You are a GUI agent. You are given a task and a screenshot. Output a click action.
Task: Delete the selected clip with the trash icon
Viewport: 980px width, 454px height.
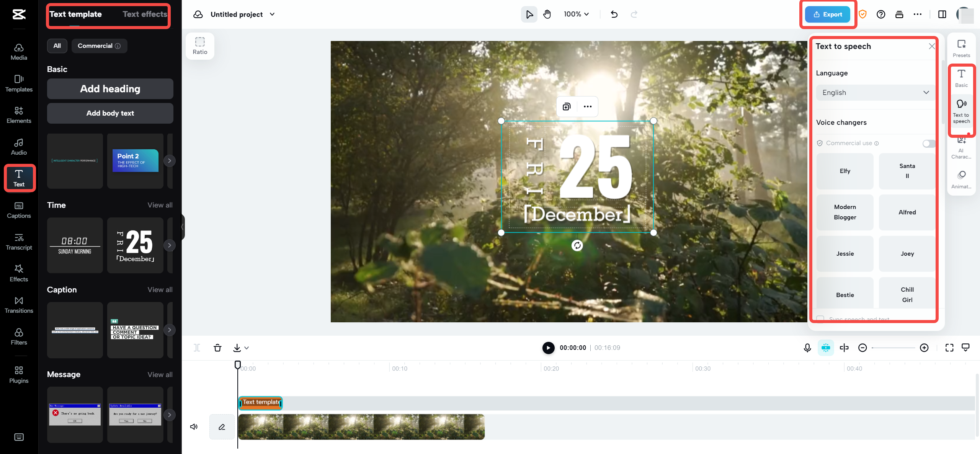(x=217, y=348)
